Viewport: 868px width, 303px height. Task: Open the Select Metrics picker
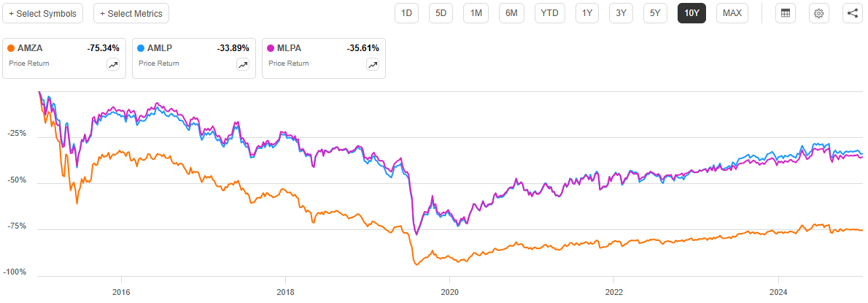[x=132, y=13]
